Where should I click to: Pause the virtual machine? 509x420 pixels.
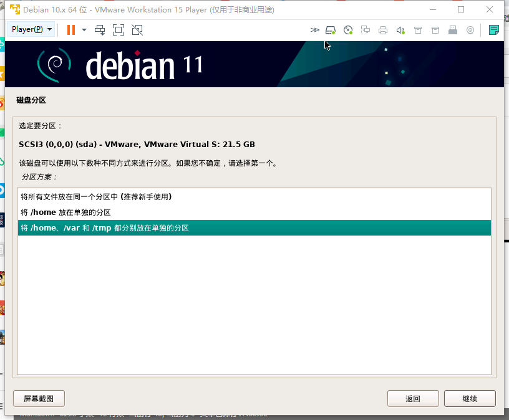pos(71,30)
